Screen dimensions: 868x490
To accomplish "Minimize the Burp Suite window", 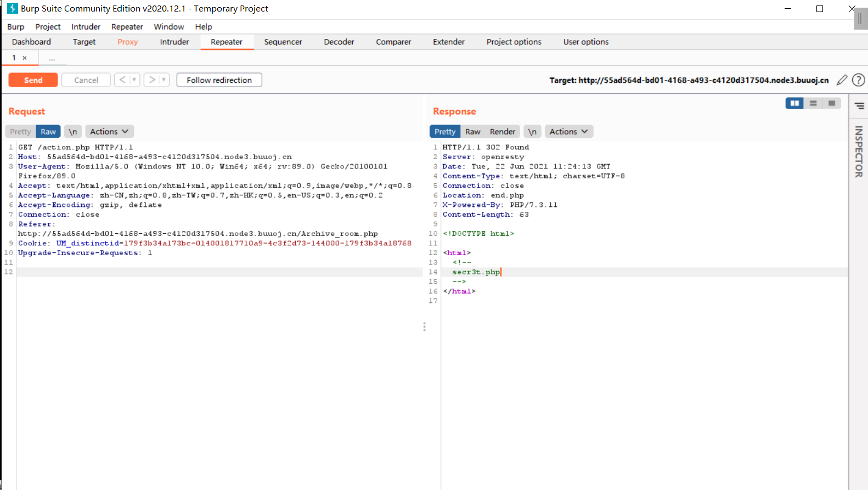I will pos(788,8).
